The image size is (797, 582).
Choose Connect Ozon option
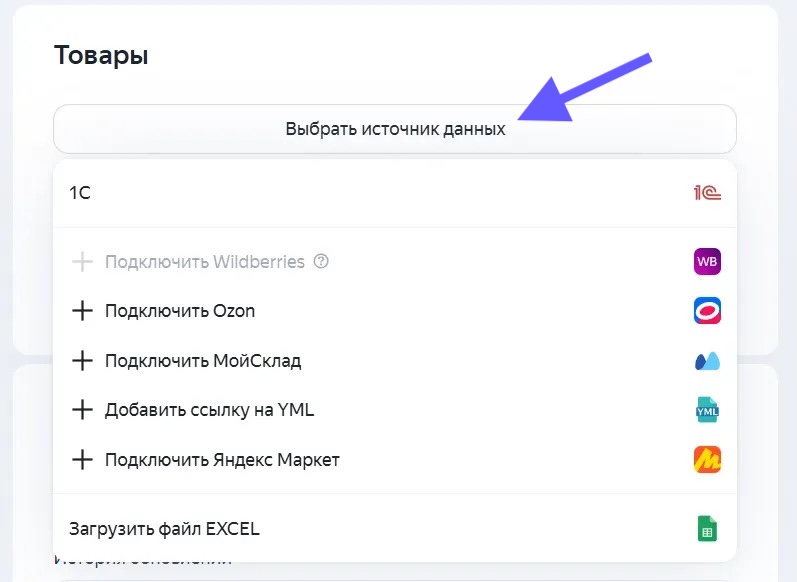coord(395,311)
